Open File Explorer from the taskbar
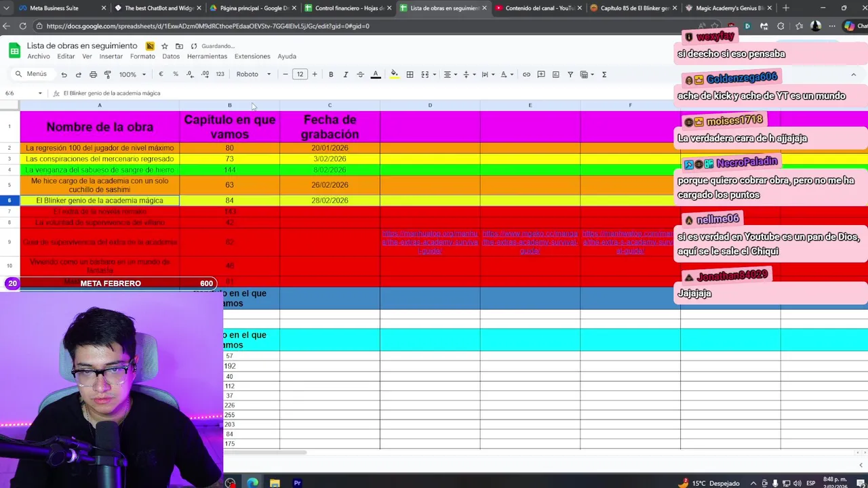868x488 pixels. (275, 483)
